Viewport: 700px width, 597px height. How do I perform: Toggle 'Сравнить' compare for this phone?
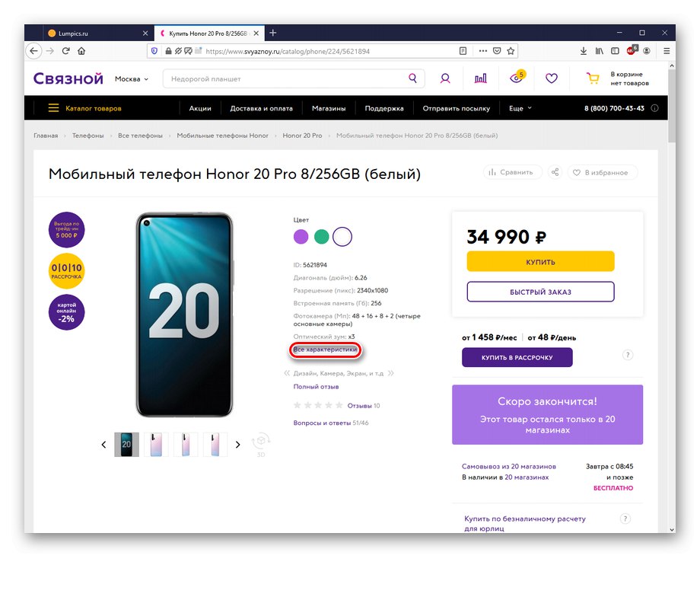(x=511, y=173)
